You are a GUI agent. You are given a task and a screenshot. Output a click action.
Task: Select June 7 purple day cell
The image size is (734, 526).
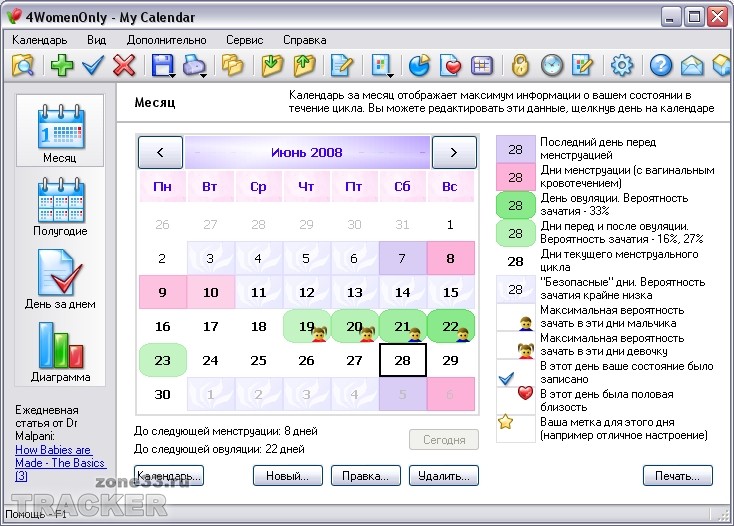click(403, 258)
